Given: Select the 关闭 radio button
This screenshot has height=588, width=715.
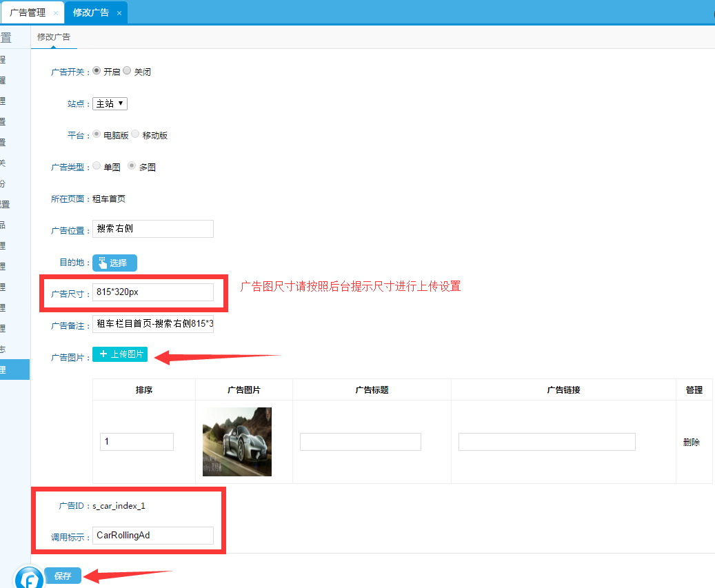Looking at the screenshot, I should (x=127, y=70).
